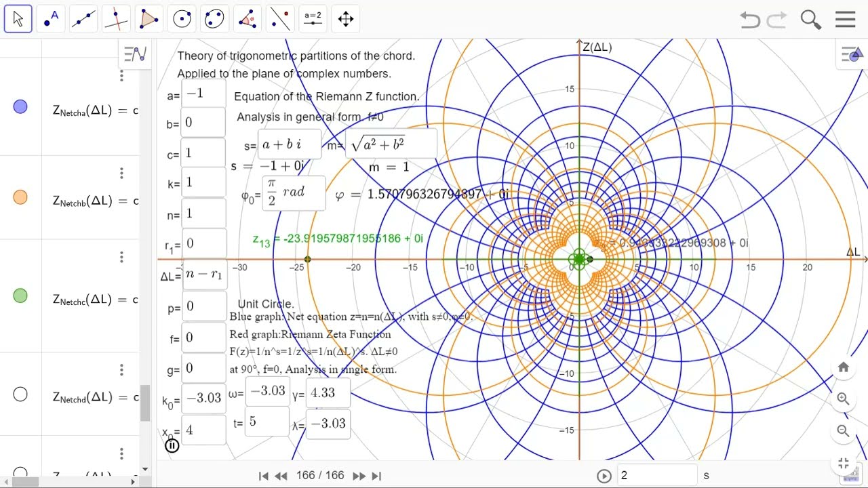Open the hamburger main menu
This screenshot has height=488, width=868.
(x=845, y=19)
